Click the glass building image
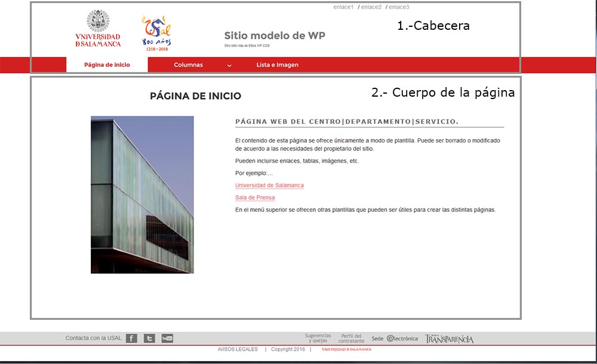The image size is (597, 364). tap(142, 195)
